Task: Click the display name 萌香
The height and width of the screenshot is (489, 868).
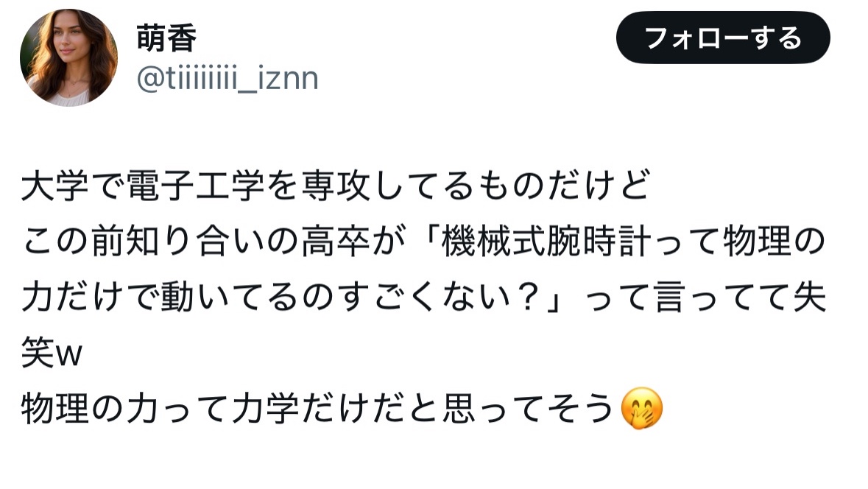Action: (166, 38)
